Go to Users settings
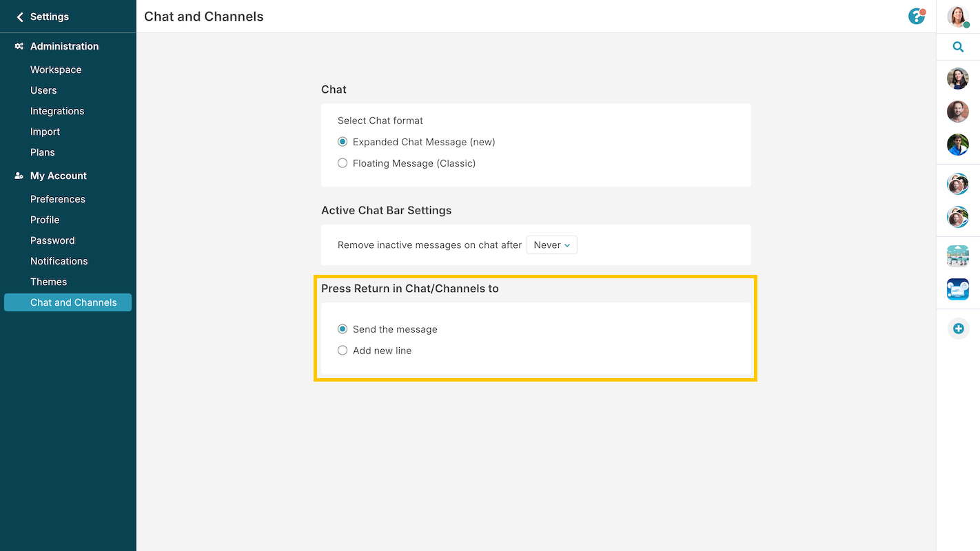 43,90
